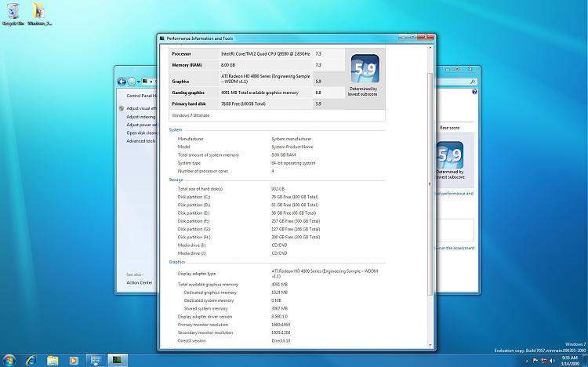The height and width of the screenshot is (367, 588).
Task: Click the volume speaker tray icon
Action: pyautogui.click(x=552, y=361)
